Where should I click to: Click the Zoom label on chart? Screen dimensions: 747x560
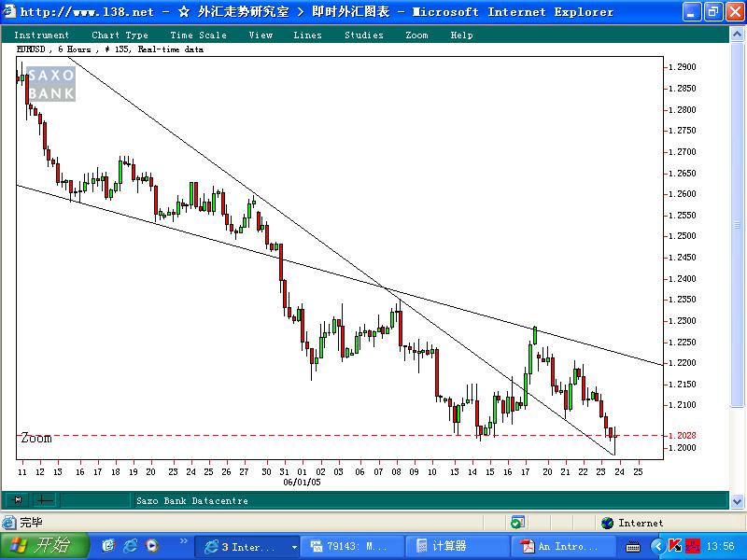(x=36, y=438)
